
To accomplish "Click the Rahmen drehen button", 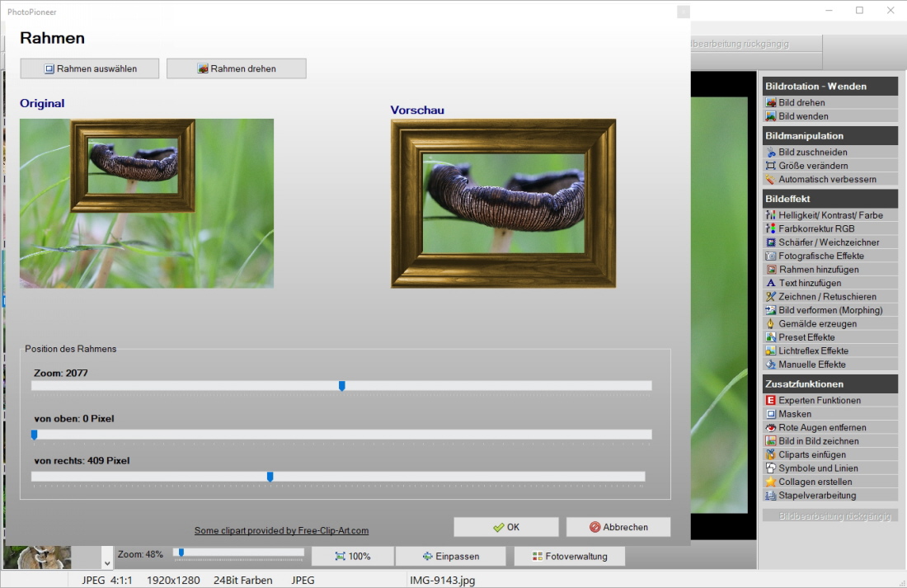I will point(237,68).
